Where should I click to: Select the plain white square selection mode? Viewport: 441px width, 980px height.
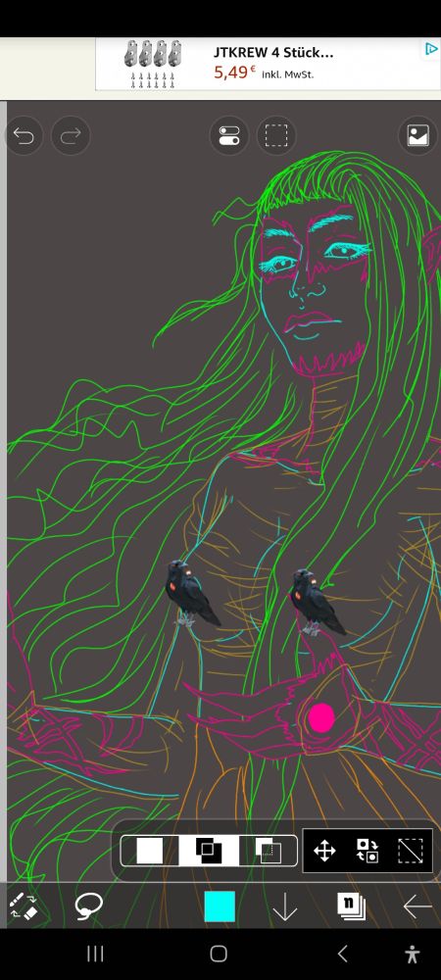(x=150, y=851)
